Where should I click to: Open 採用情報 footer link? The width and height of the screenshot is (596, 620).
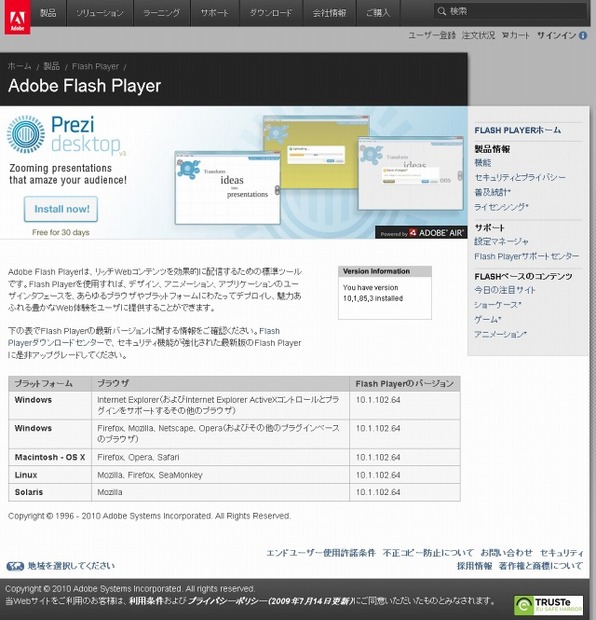[x=475, y=566]
